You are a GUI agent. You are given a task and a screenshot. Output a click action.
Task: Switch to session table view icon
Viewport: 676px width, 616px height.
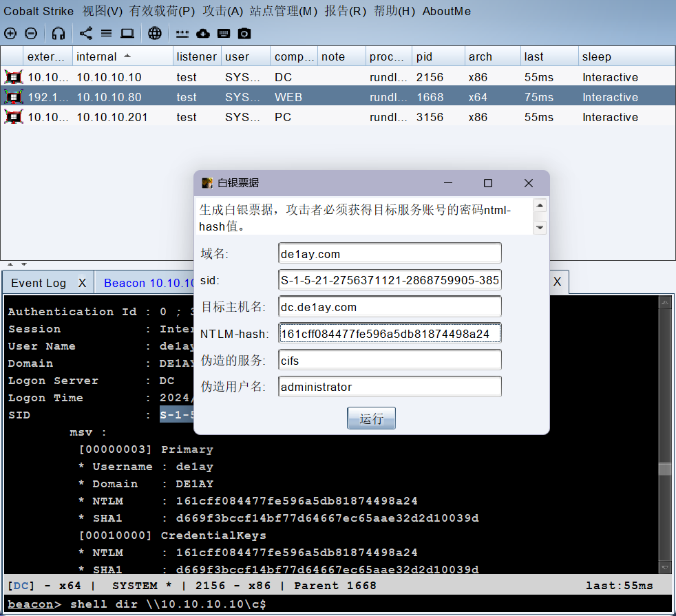tap(107, 33)
